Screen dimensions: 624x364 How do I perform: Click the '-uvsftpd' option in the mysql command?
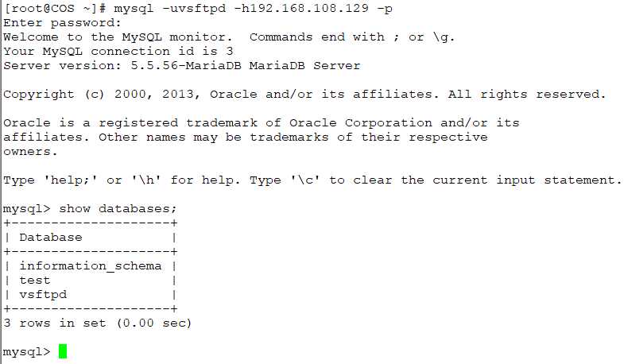point(194,9)
